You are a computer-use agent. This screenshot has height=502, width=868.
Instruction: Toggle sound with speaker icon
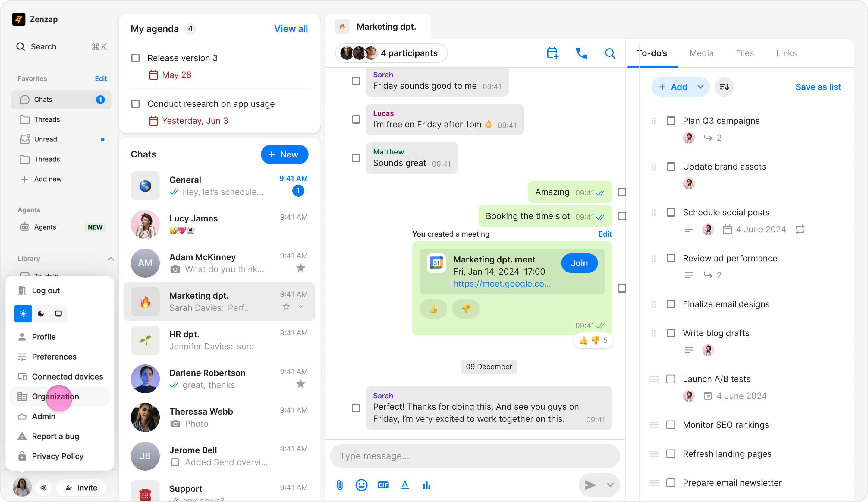44,488
